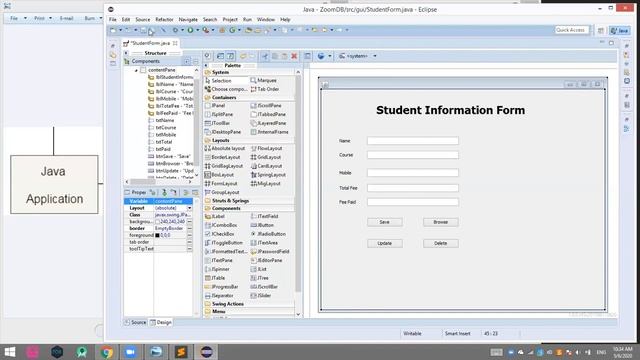Image resolution: width=640 pixels, height=360 pixels.
Task: Open the Sublime Text taskbar icon
Action: [181, 352]
